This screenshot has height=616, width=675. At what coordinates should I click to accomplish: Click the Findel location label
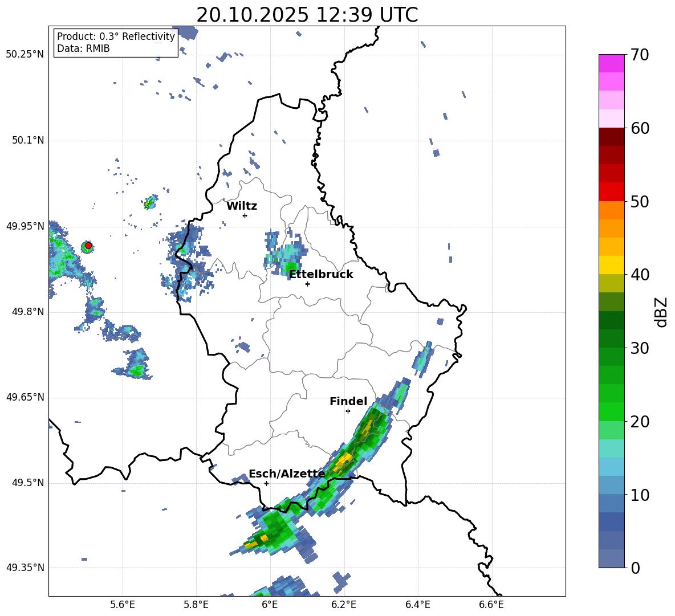(x=348, y=401)
